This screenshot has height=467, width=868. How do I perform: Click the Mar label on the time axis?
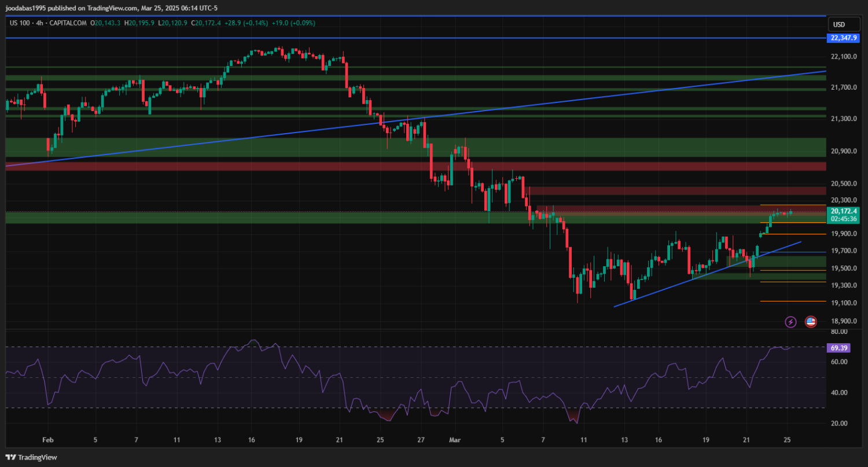pos(454,440)
